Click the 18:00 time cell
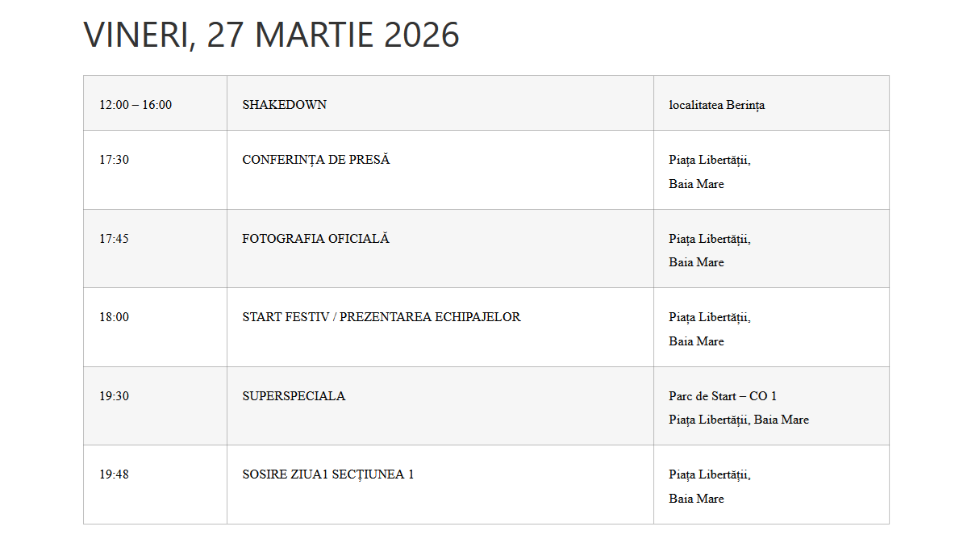The height and width of the screenshot is (560, 980). click(114, 317)
